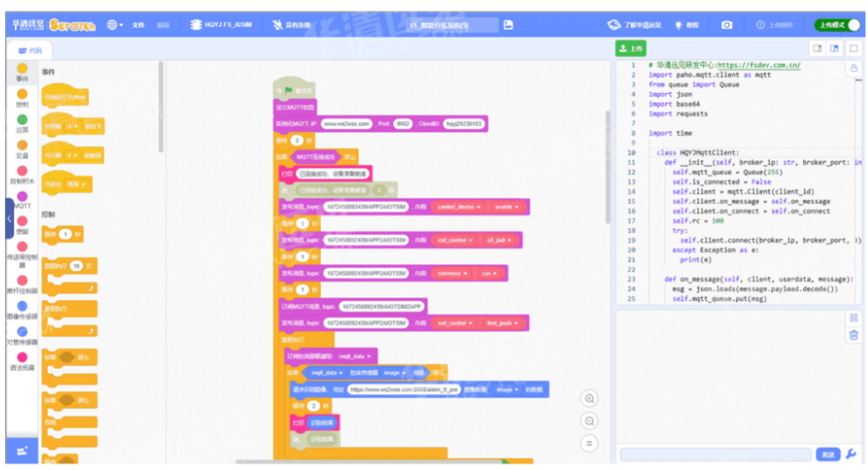Screen dimensions: 868x470
Task: Click the console message input field
Action: pyautogui.click(x=715, y=454)
